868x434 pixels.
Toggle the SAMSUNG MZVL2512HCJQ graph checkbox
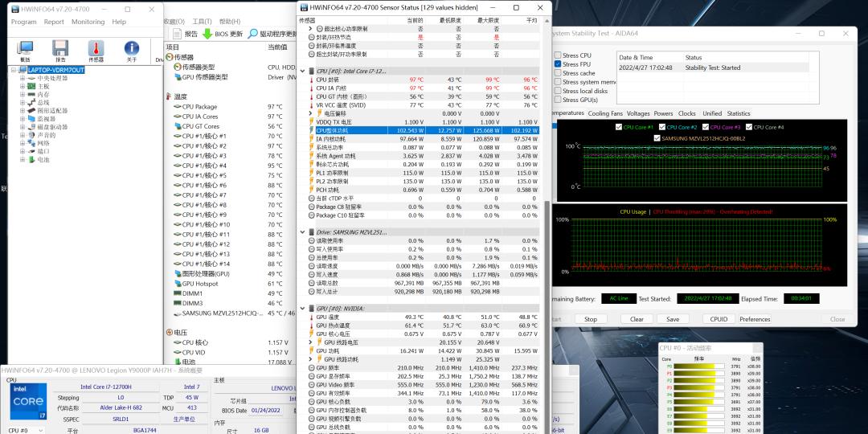(657, 138)
